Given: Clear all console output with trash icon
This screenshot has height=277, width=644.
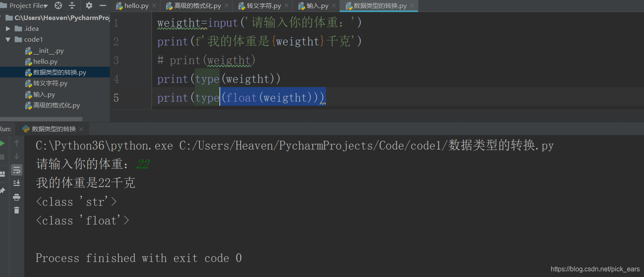Looking at the screenshot, I should coord(17,210).
